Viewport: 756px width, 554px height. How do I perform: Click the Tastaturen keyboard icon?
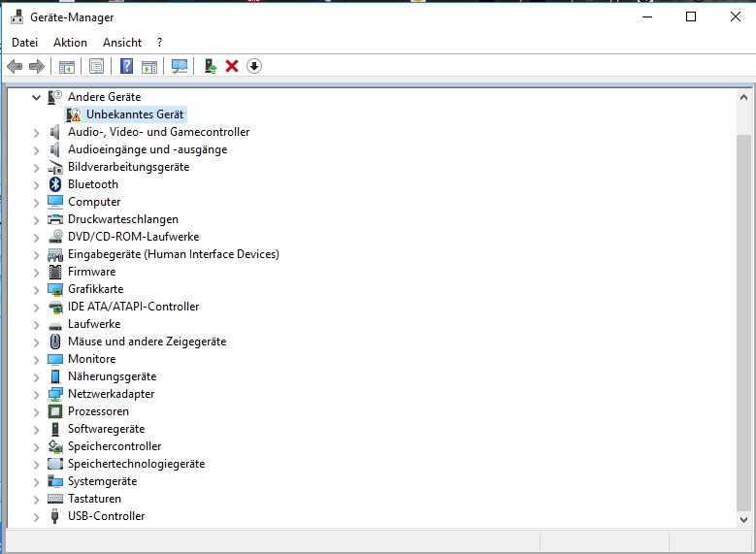55,499
